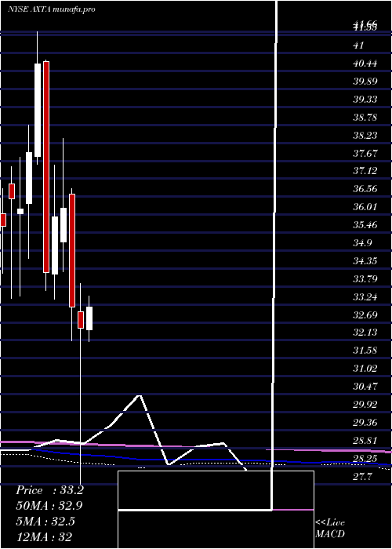The image size is (392, 549).
Task: Click the Live MACD link
Action: (330, 528)
